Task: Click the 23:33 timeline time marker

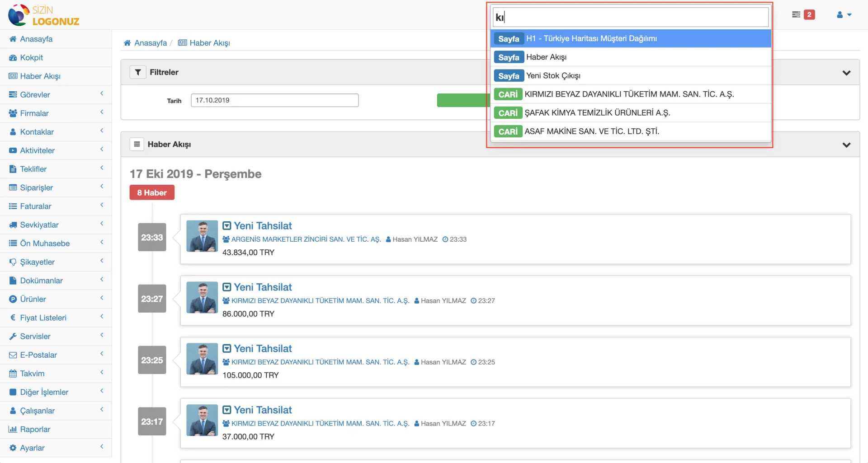Action: tap(152, 237)
